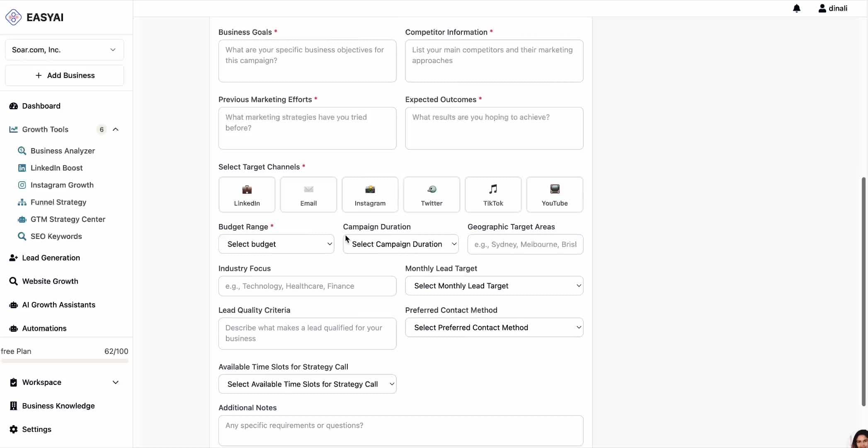Open the Business Analyzer link
Image resolution: width=868 pixels, height=448 pixels.
point(63,151)
